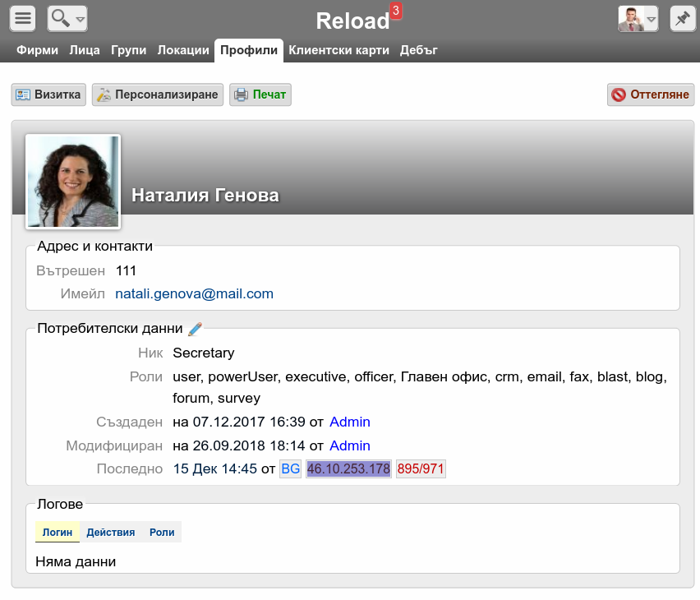The width and height of the screenshot is (700, 600).
Task: Open the Персонализиране settings button
Action: (158, 95)
